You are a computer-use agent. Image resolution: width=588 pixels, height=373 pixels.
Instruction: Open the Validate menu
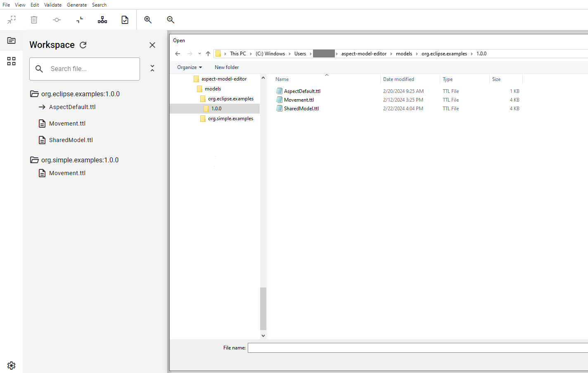pyautogui.click(x=53, y=5)
